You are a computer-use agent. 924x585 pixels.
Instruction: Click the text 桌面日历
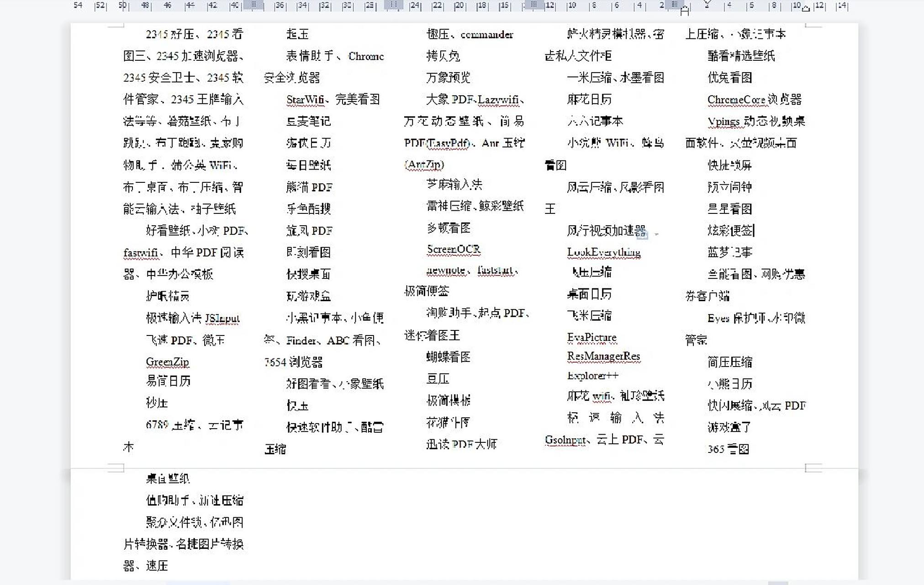point(589,294)
